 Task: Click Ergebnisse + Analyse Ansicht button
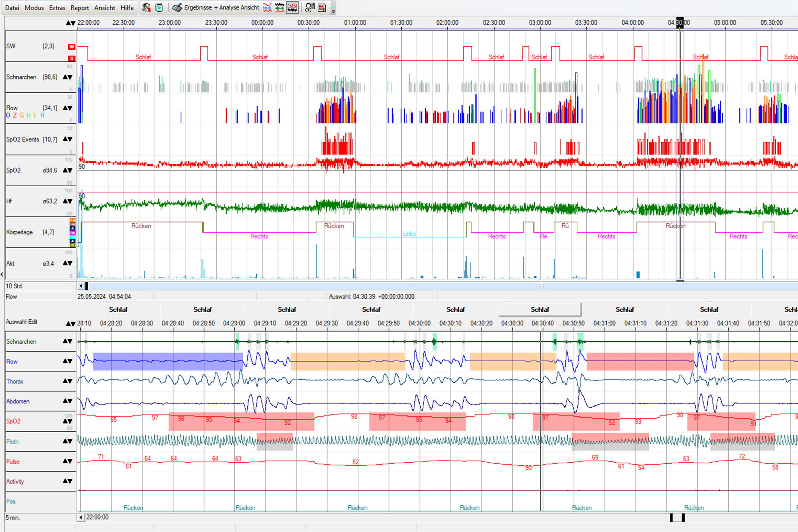coord(216,7)
